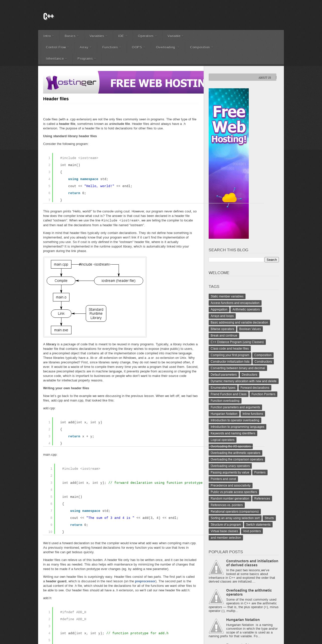
Task: Select the Function Pointers tag
Action: click(263, 394)
